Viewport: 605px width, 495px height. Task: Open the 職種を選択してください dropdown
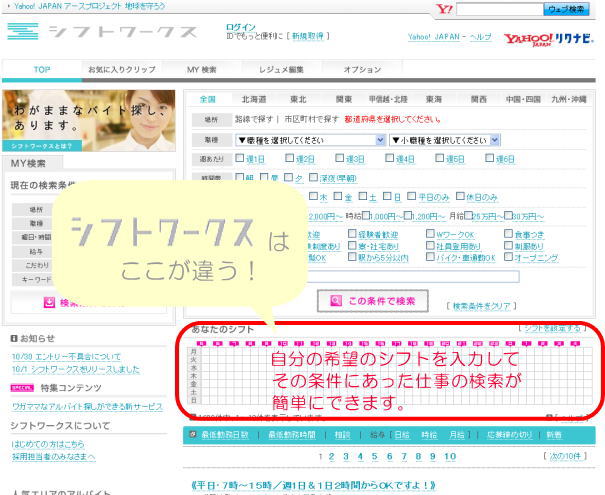coord(311,140)
